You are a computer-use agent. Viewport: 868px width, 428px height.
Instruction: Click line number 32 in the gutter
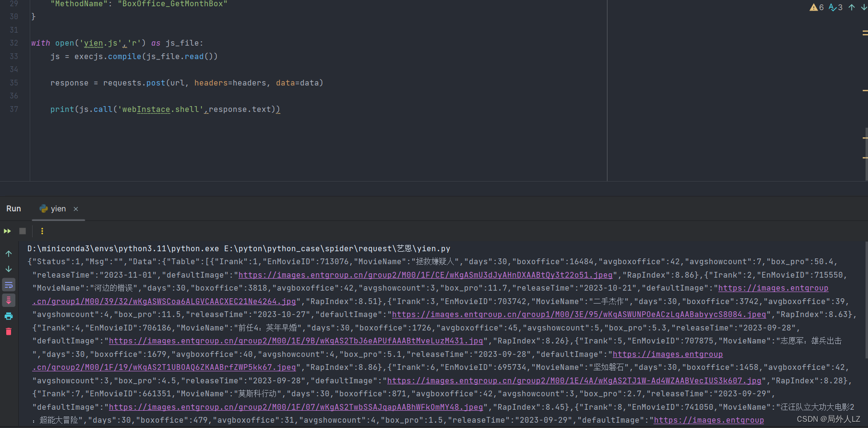(x=14, y=43)
